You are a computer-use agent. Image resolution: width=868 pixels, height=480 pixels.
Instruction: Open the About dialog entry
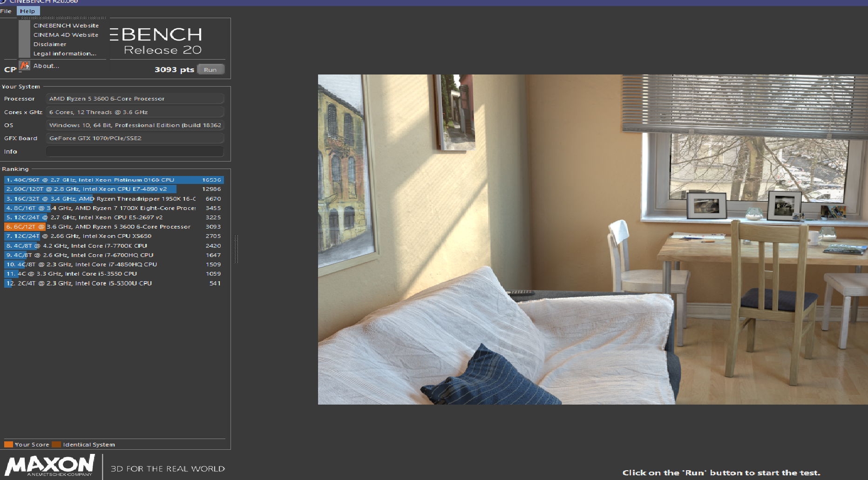click(46, 66)
